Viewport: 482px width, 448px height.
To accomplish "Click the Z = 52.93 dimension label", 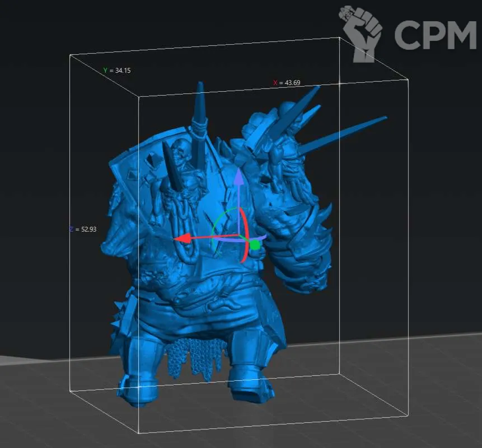I will pos(83,229).
